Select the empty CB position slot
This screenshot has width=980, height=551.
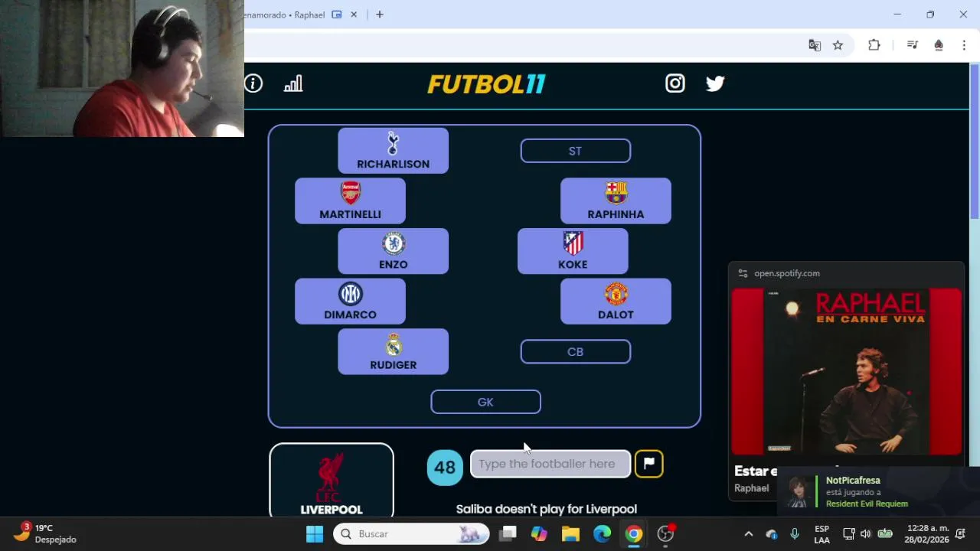click(576, 352)
